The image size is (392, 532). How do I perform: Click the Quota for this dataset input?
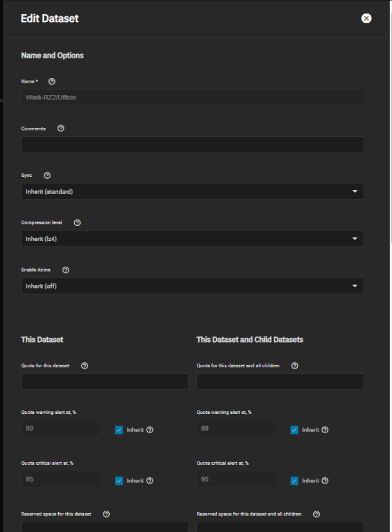pos(105,382)
